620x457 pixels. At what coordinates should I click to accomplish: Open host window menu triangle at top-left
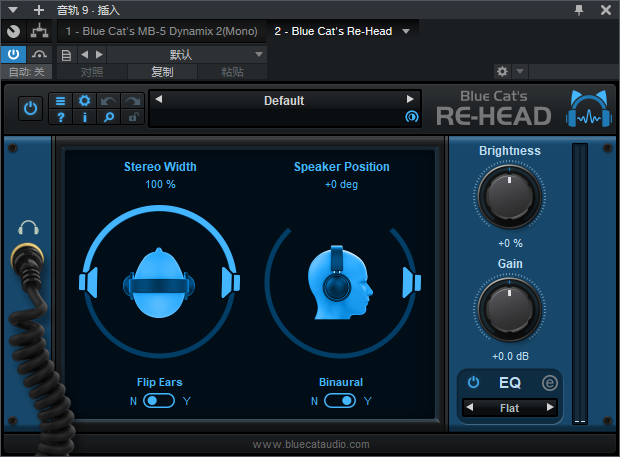[x=13, y=9]
